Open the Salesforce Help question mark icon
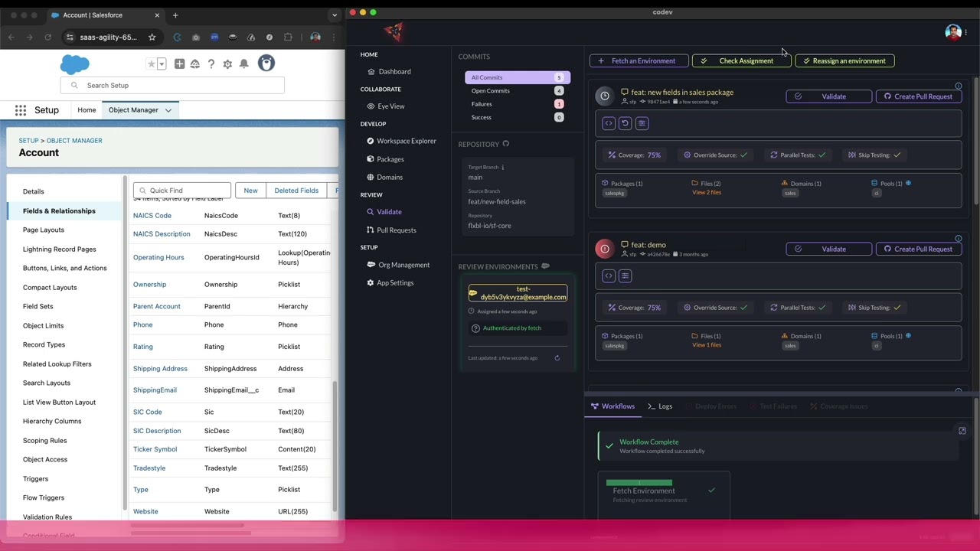The image size is (980, 551). [x=211, y=64]
